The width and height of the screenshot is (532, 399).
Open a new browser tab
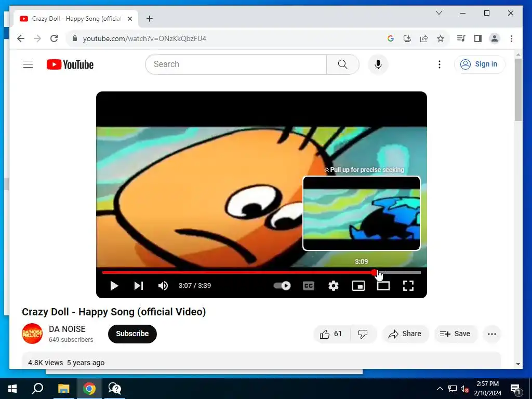tap(150, 19)
